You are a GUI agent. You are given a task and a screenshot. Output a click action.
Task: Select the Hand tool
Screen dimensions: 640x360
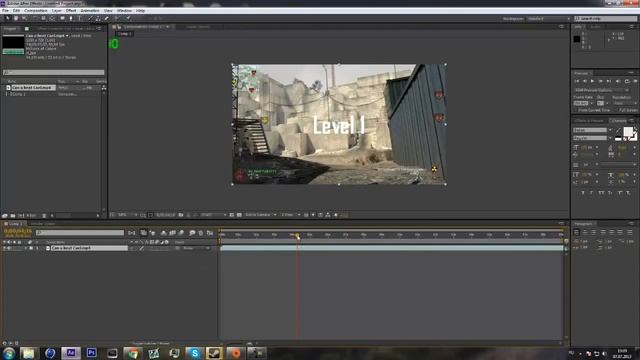[16, 18]
